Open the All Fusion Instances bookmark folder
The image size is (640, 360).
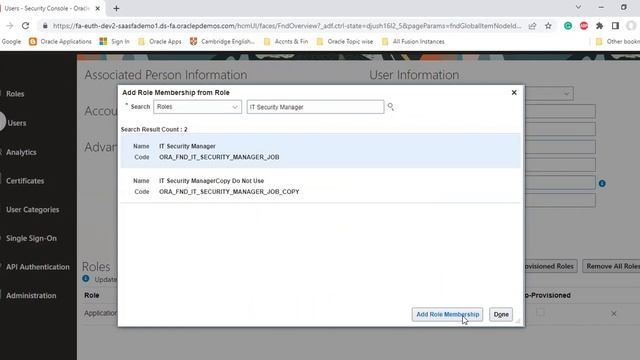(413, 42)
